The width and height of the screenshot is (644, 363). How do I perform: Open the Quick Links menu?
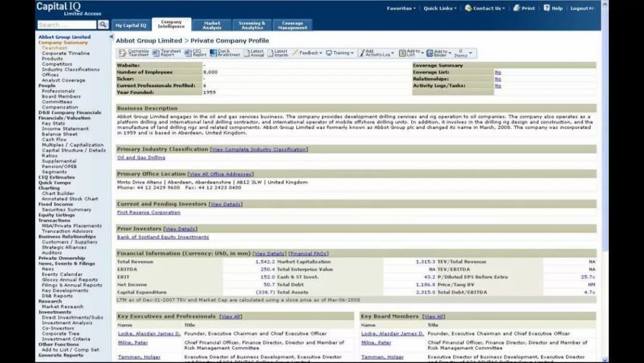(x=440, y=8)
